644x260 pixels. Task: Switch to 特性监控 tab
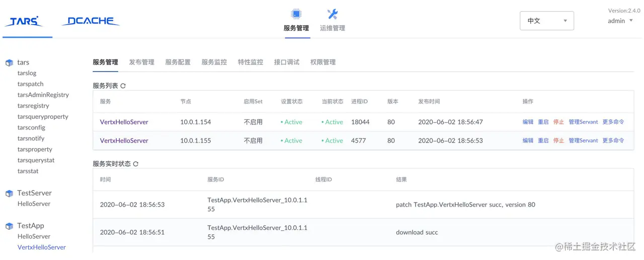(250, 62)
